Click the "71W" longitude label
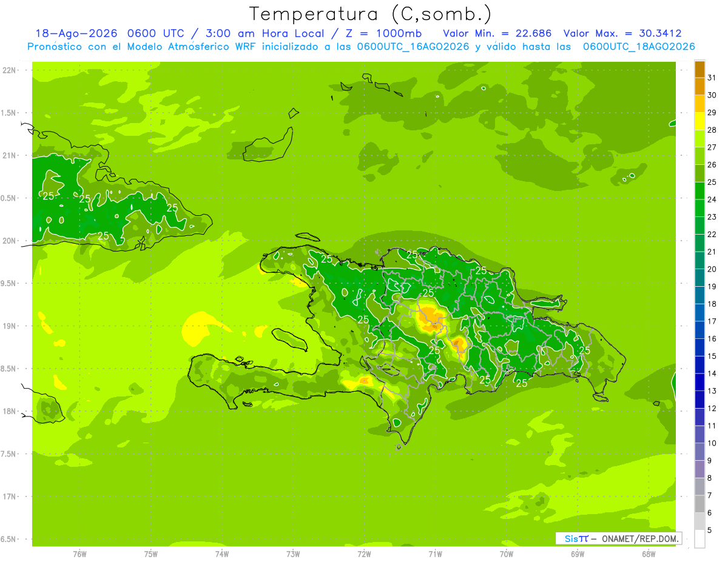Image resolution: width=728 pixels, height=562 pixels. (435, 554)
